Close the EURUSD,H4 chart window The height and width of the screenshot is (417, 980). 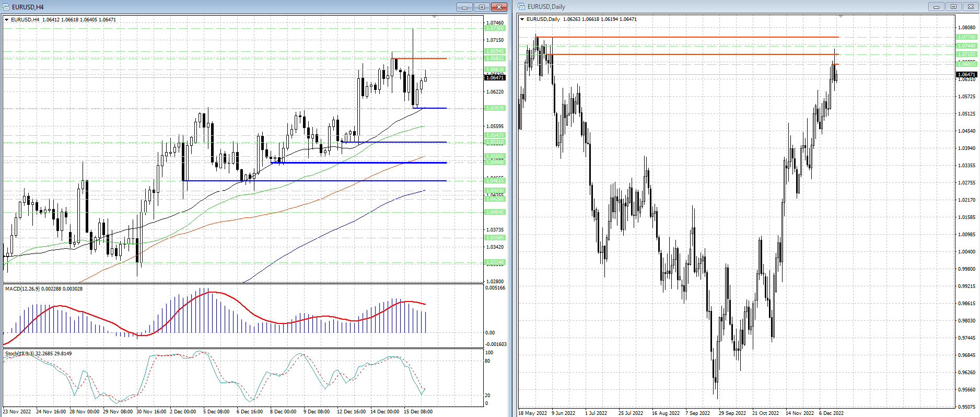[499, 7]
